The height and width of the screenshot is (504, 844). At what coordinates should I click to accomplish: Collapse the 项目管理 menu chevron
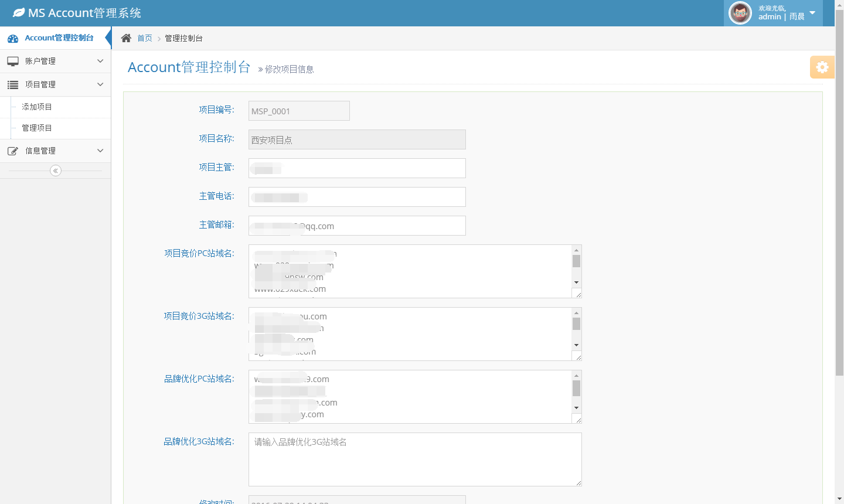[100, 84]
